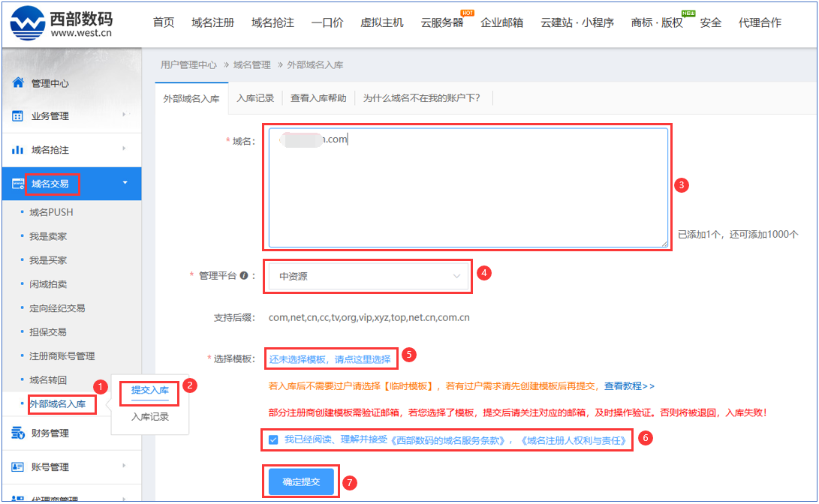This screenshot has height=504, width=819.
Task: Click the 域名交易 sidebar icon
Action: click(x=18, y=184)
